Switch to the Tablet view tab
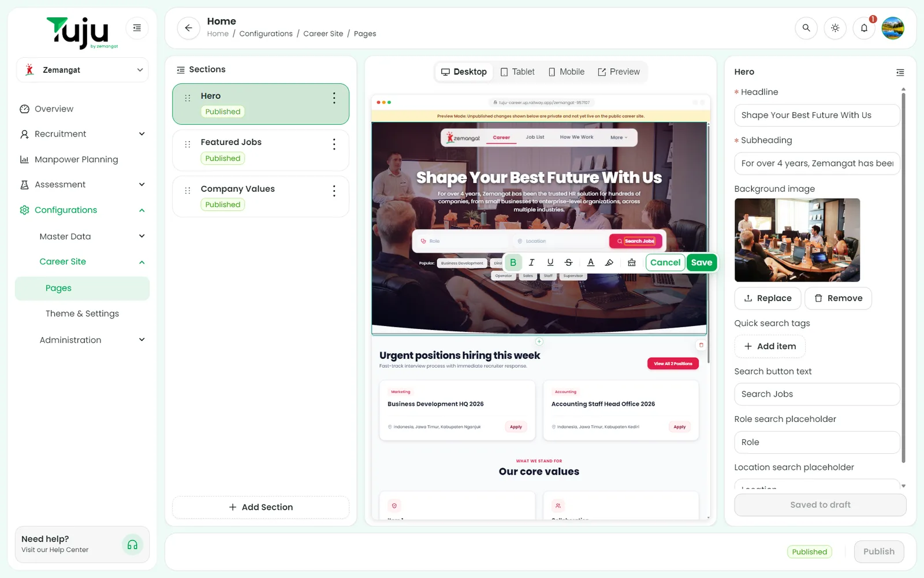The height and width of the screenshot is (578, 924). coord(517,72)
